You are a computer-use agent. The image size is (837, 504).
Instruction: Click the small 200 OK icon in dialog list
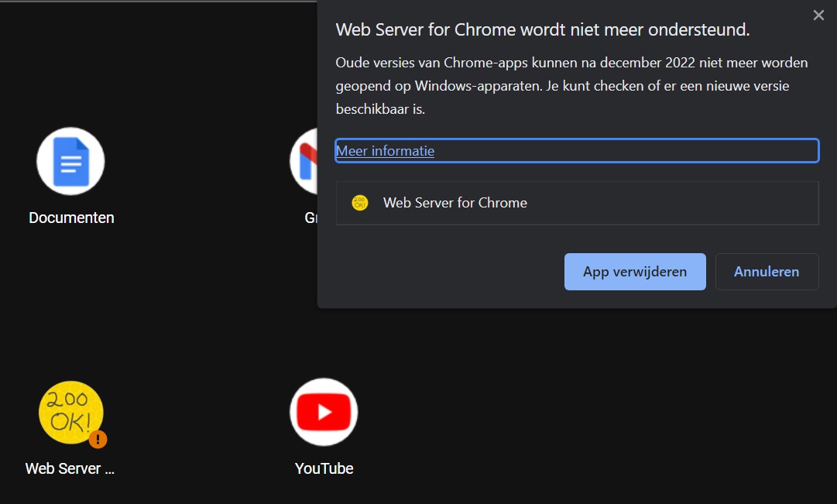[x=360, y=203]
